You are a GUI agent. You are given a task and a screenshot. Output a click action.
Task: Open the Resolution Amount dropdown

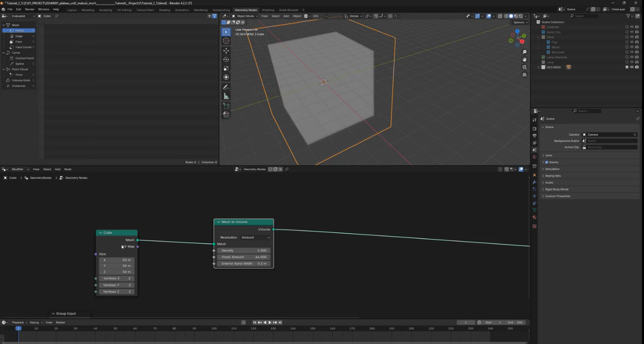(256, 237)
